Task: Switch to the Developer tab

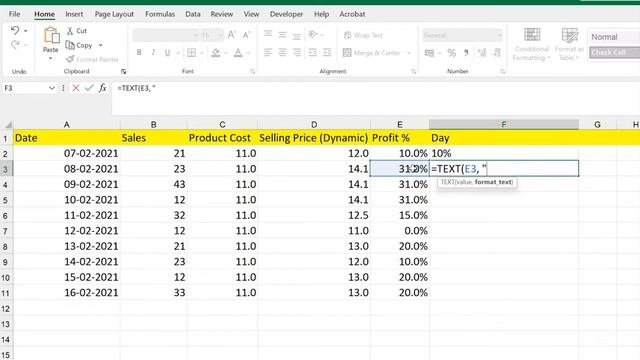Action: click(286, 14)
